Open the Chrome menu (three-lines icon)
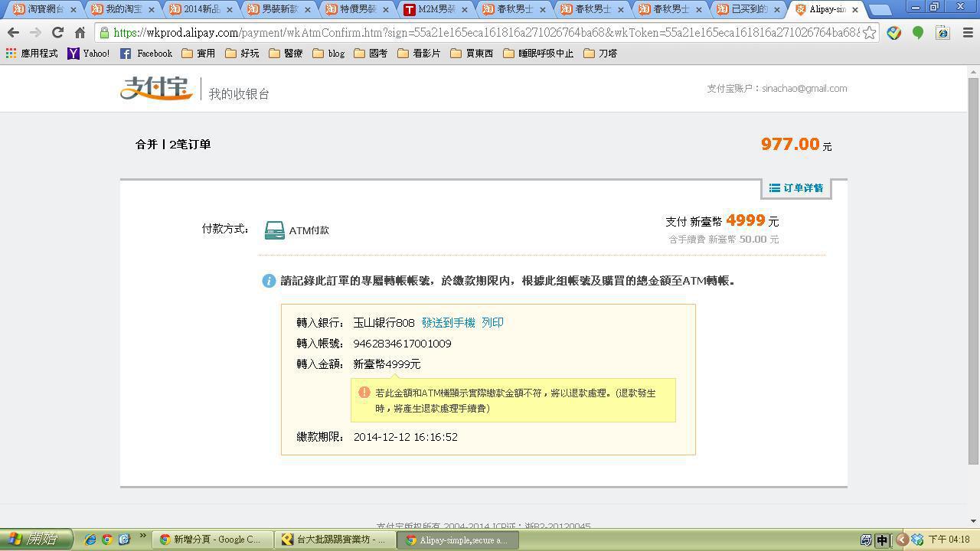 pos(967,33)
